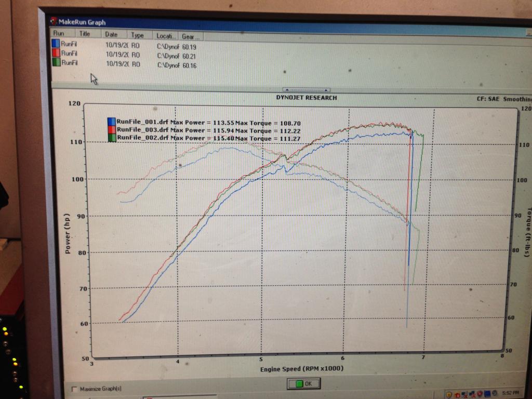This screenshot has width=532, height=399.
Task: Click the Title column header
Action: click(85, 34)
